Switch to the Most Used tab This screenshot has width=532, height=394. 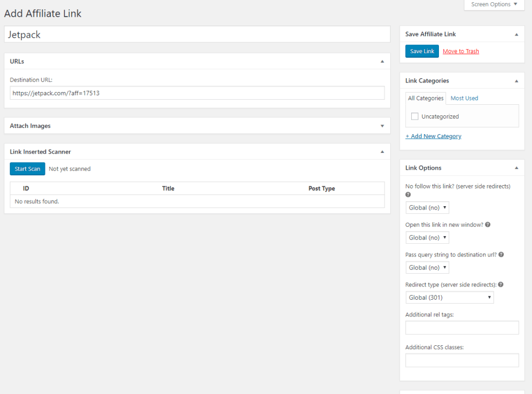[464, 98]
